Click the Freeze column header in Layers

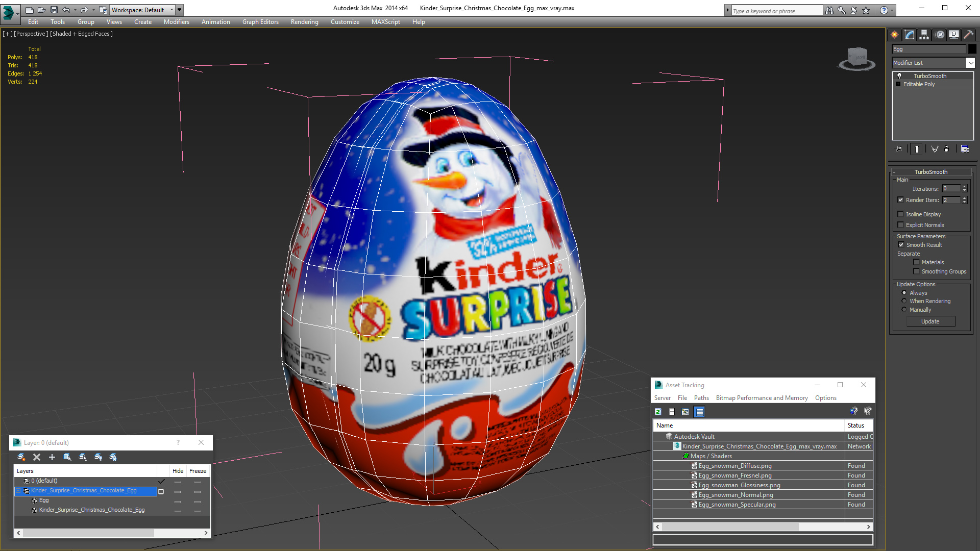(x=198, y=471)
